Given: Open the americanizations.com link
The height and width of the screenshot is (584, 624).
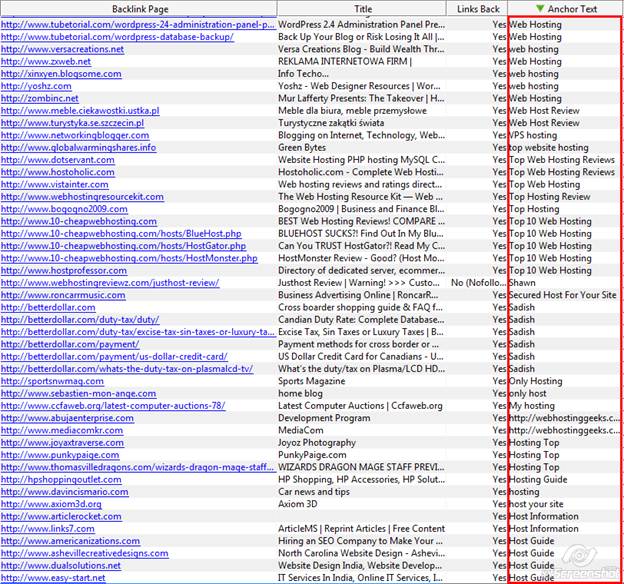Looking at the screenshot, I should pos(70,541).
